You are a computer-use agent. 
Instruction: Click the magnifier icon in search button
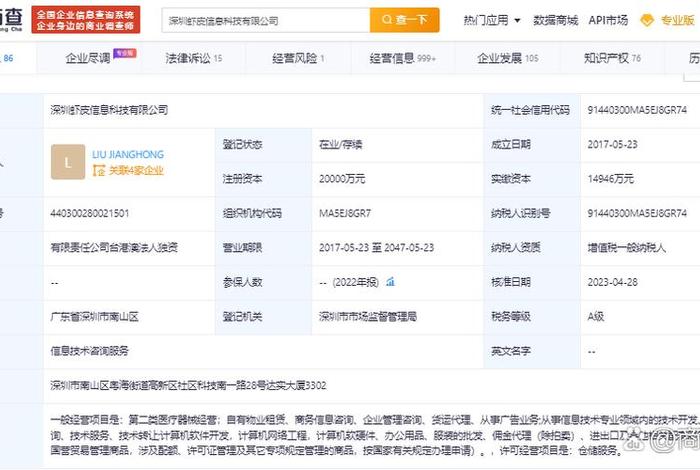point(387,20)
